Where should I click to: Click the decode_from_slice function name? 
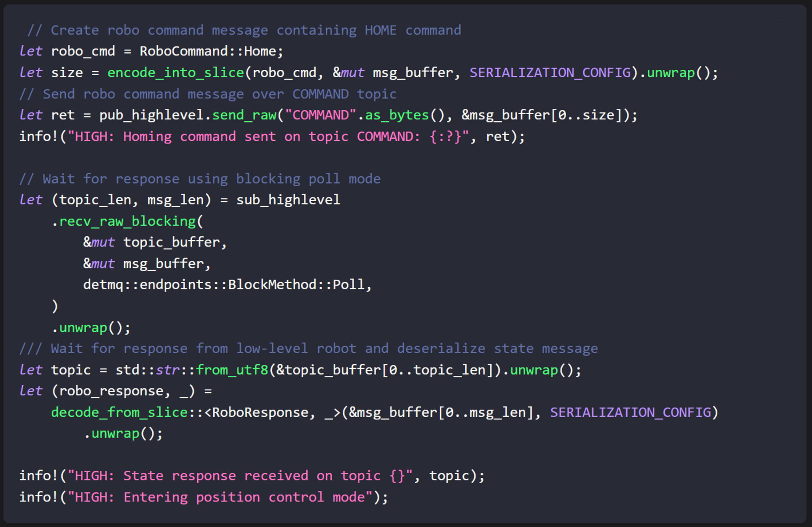[119, 412]
